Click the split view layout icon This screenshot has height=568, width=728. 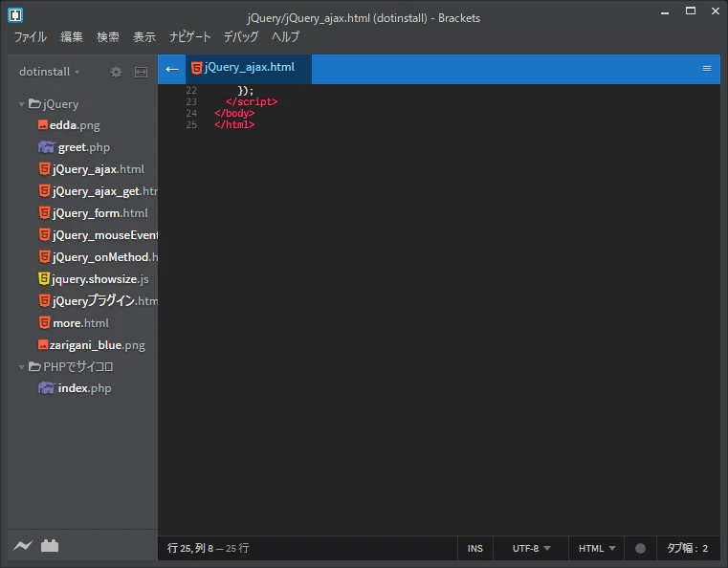[x=142, y=72]
